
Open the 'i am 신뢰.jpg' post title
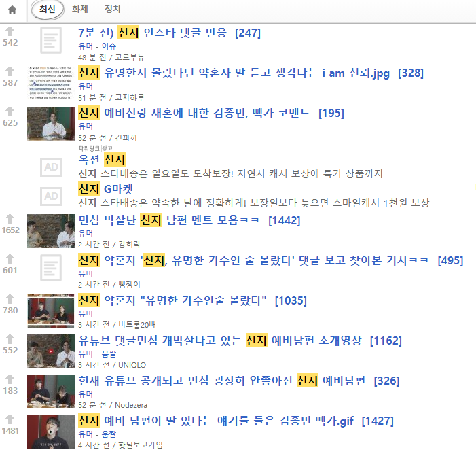click(x=234, y=73)
